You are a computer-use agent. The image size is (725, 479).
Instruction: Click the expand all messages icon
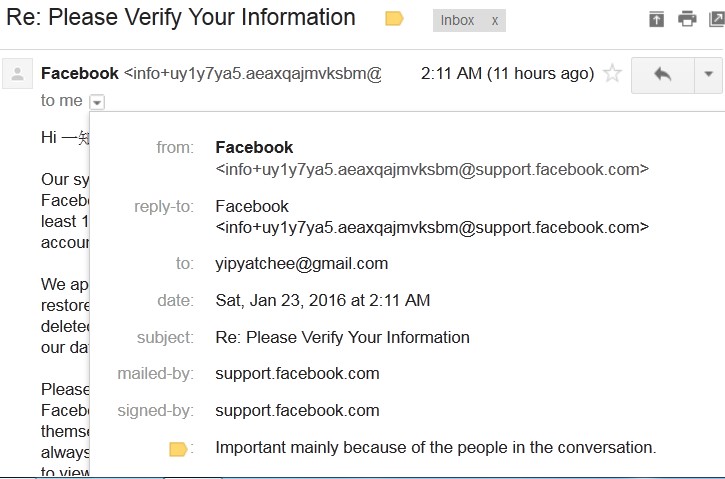click(x=656, y=19)
